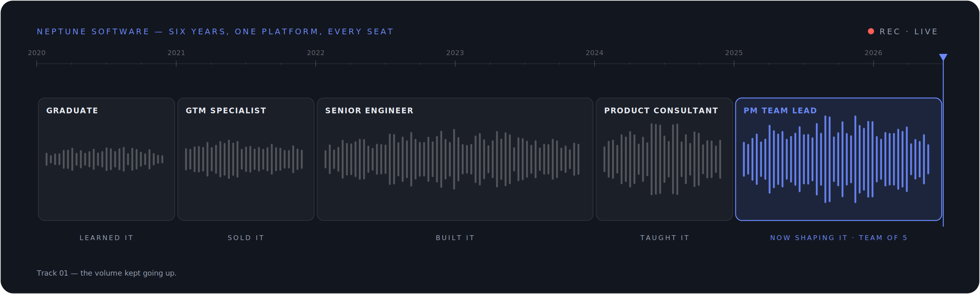Screen dimensions: 980x294
Task: Select the Product Consultant clip block
Action: coord(664,159)
